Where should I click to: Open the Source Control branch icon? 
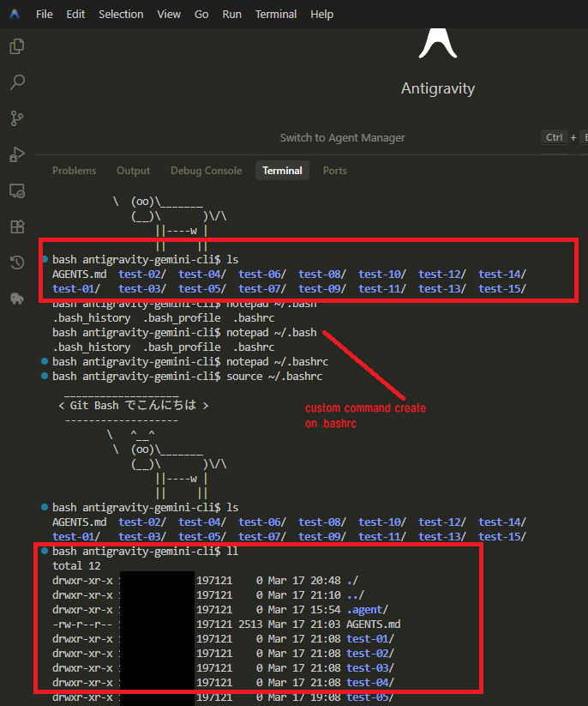(17, 118)
